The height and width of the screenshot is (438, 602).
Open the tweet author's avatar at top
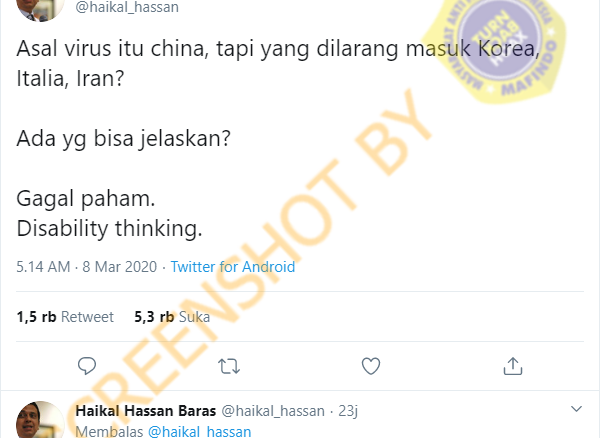pyautogui.click(x=40, y=10)
